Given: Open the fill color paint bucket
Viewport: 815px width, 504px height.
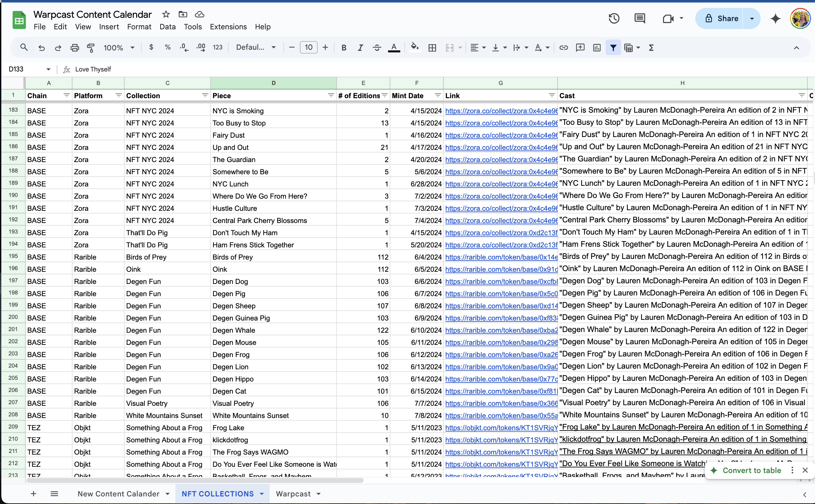Looking at the screenshot, I should click(414, 48).
